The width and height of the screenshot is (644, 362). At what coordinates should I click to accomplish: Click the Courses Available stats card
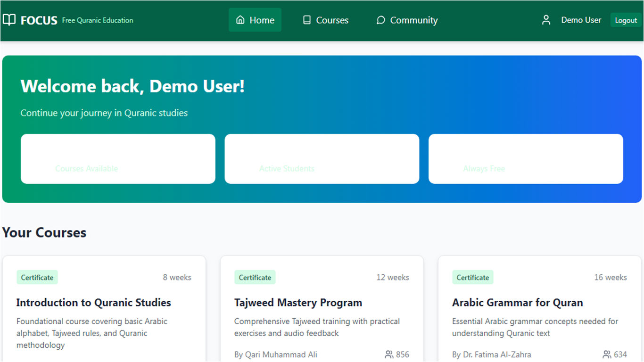[117, 158]
